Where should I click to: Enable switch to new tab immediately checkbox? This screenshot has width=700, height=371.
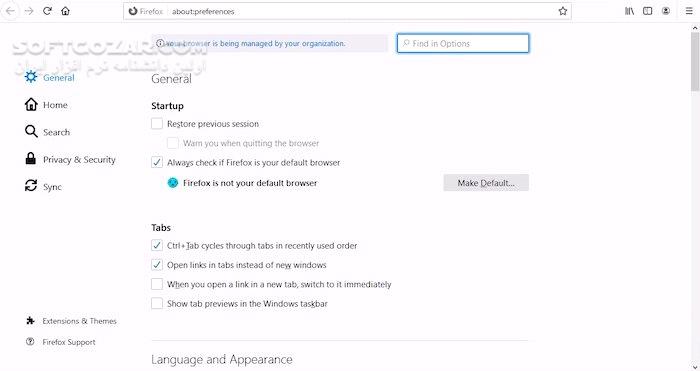157,284
